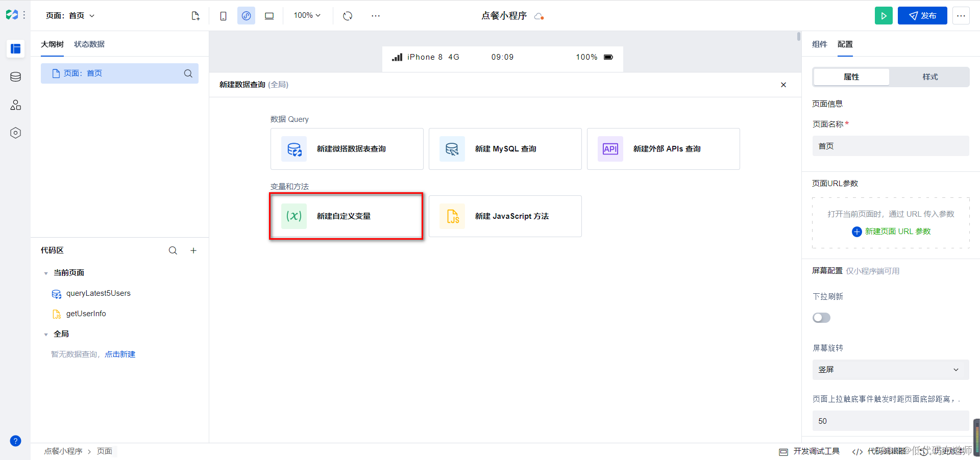Choose 新建微搭数据表查询 card
Viewport: 980px width, 460px height.
click(x=347, y=149)
